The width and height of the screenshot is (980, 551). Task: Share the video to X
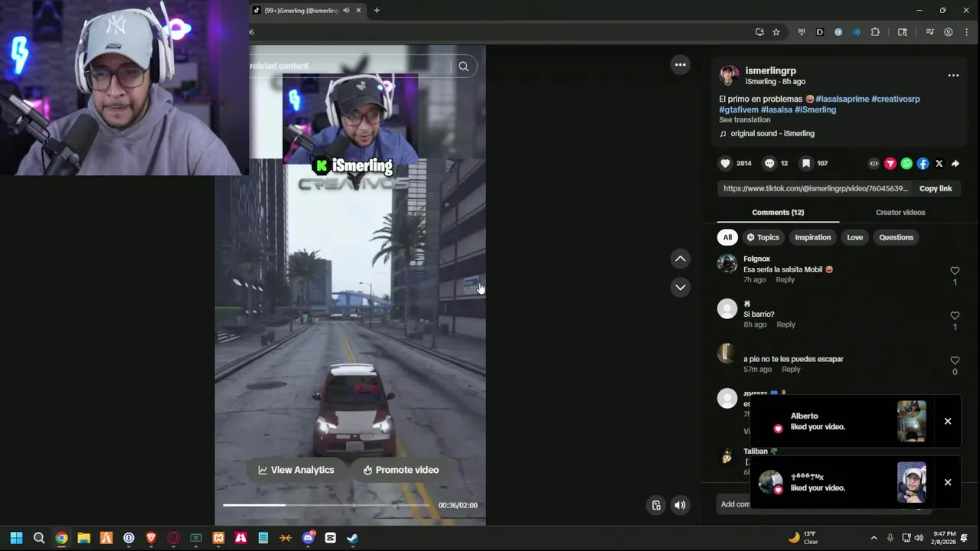[939, 163]
